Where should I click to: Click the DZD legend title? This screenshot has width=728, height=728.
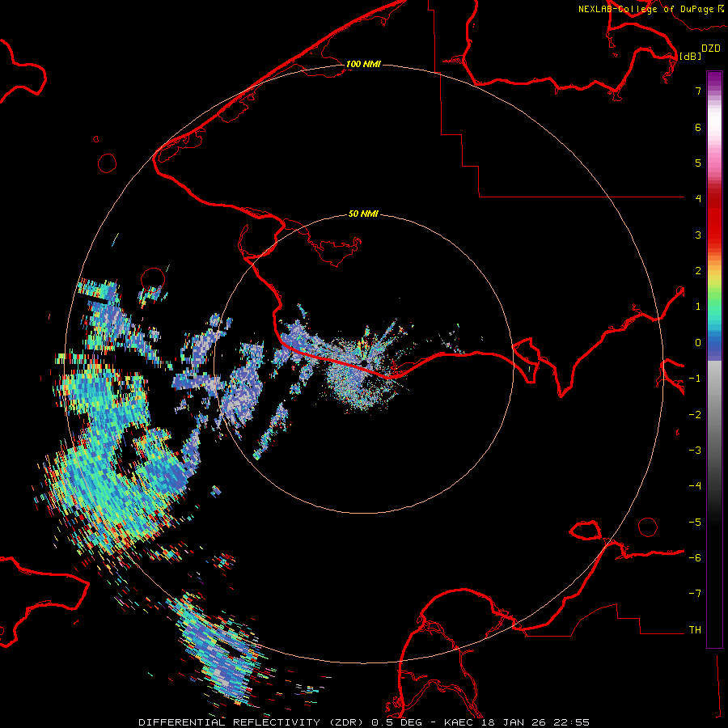pyautogui.click(x=711, y=49)
